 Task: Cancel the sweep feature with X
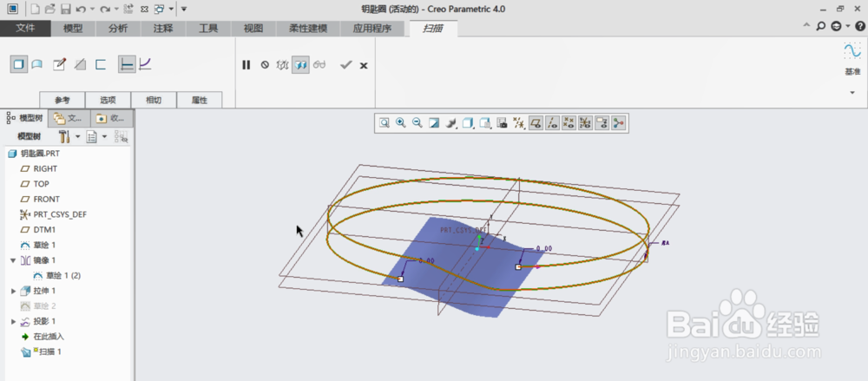point(364,65)
